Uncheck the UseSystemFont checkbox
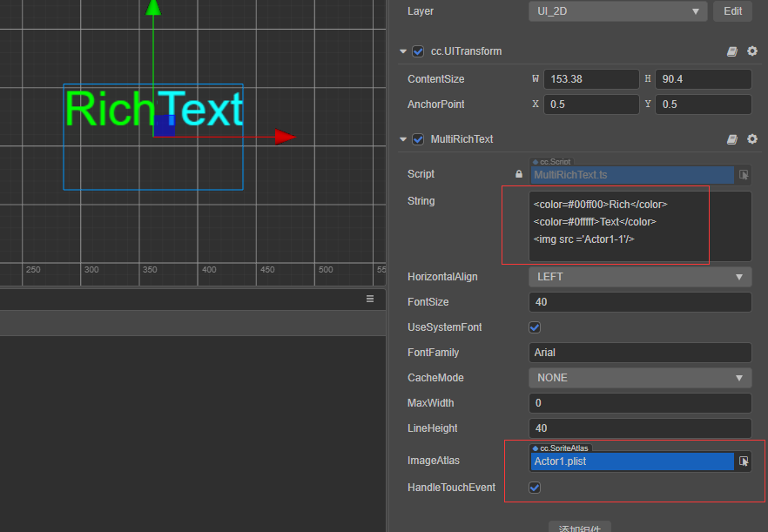This screenshot has width=768, height=532. click(x=535, y=327)
